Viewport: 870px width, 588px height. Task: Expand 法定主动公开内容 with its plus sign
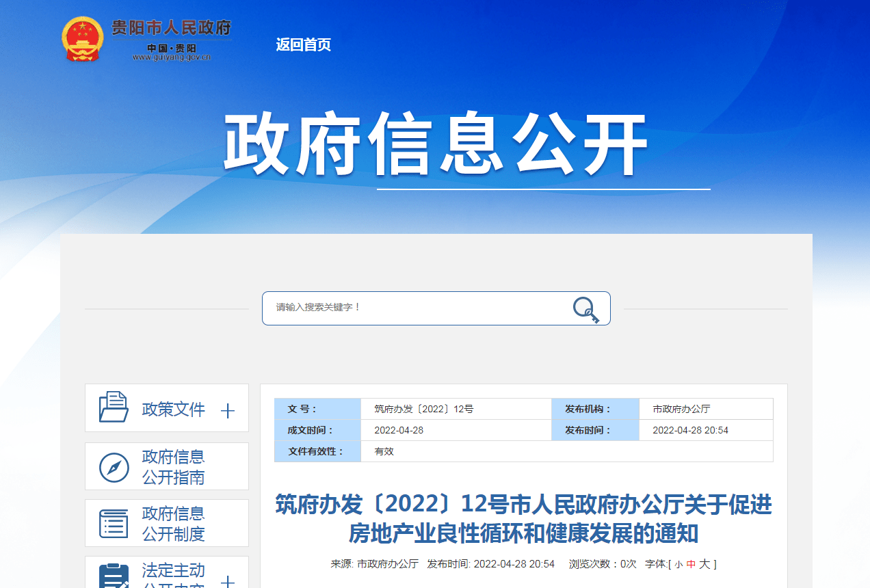pos(228,582)
